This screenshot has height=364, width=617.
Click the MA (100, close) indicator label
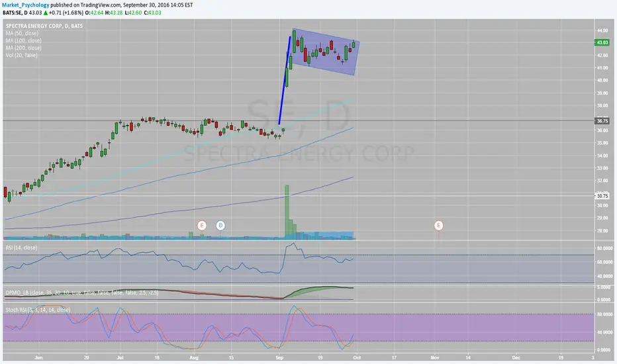tap(24, 40)
